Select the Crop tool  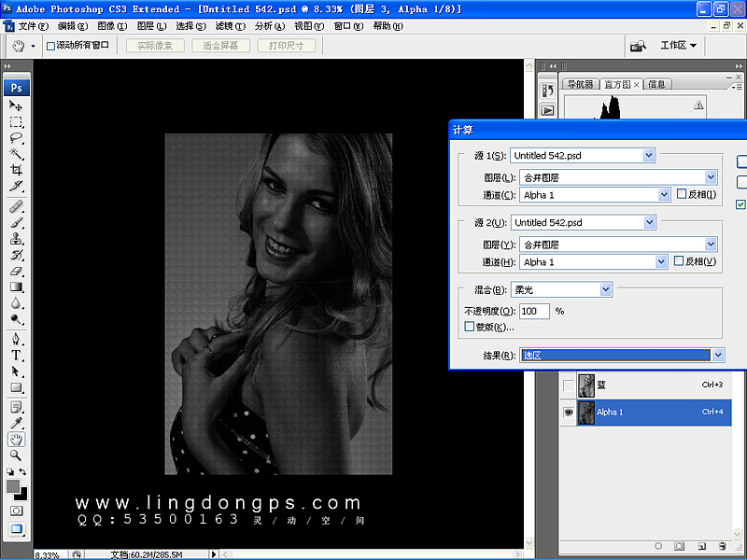pyautogui.click(x=16, y=170)
